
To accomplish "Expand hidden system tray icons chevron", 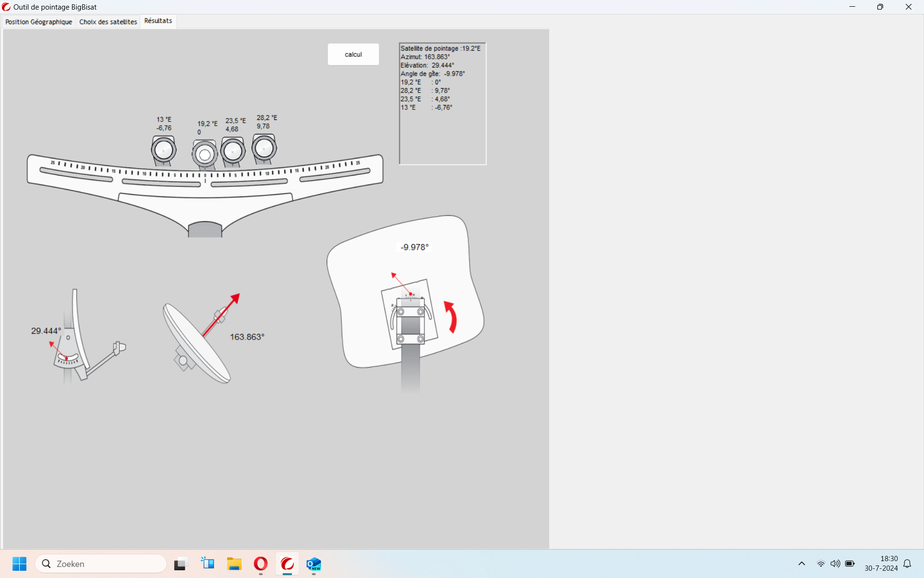I will coord(801,564).
